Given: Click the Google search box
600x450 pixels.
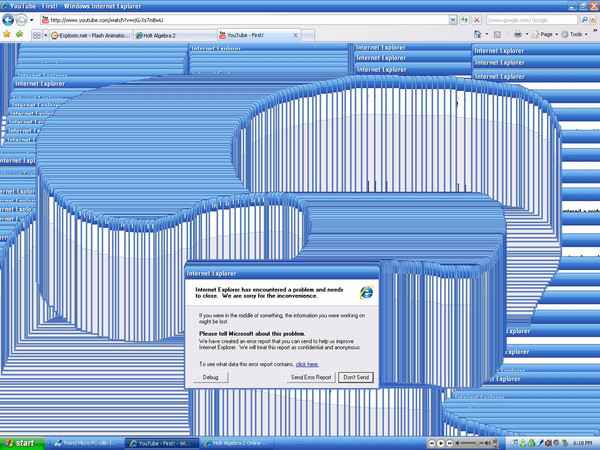Looking at the screenshot, I should coord(532,20).
